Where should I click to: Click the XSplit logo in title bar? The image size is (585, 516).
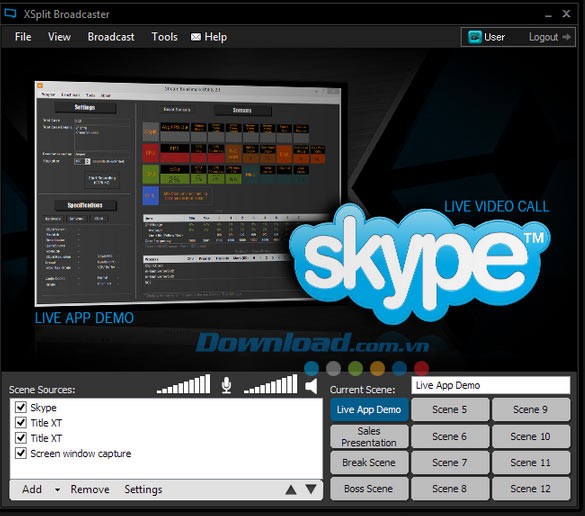pos(10,13)
